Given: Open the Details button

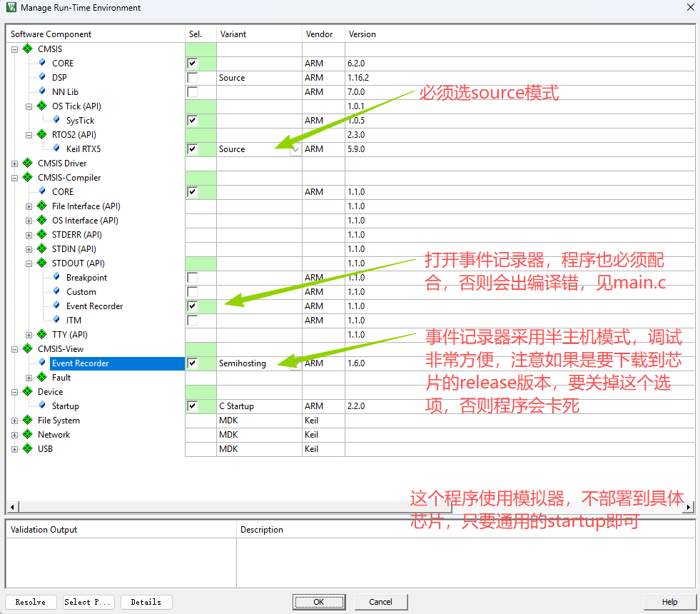Looking at the screenshot, I should [x=146, y=602].
